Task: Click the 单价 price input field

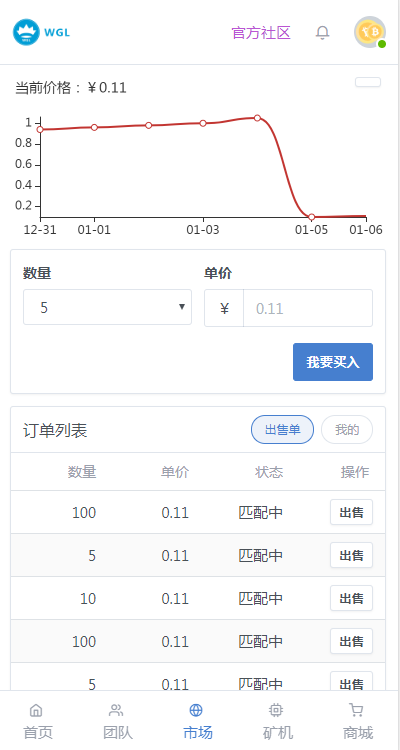Action: click(x=308, y=308)
